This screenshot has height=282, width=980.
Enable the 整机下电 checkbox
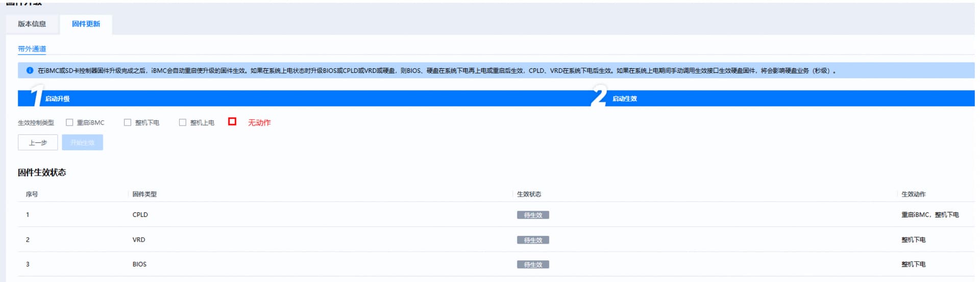[128, 122]
